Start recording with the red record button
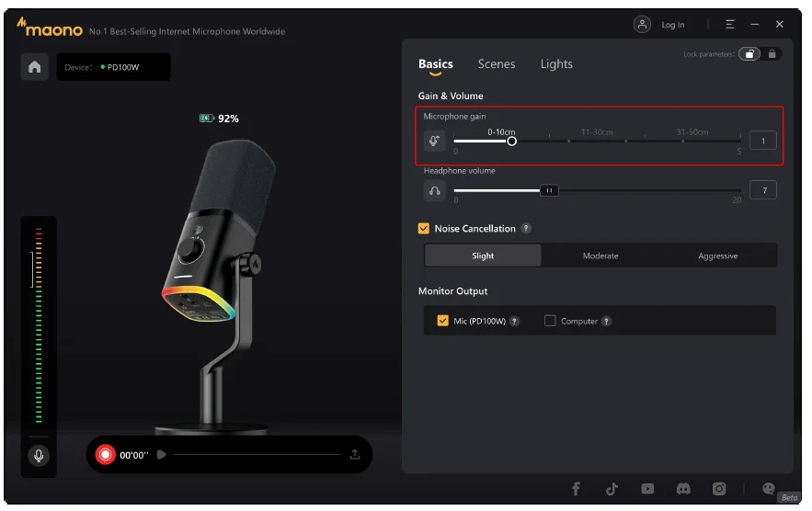 click(105, 455)
